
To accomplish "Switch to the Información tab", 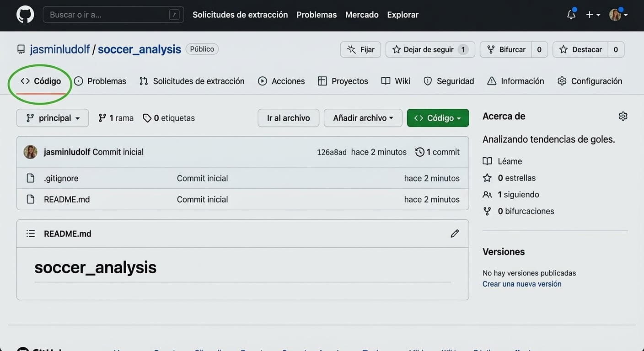I will tap(515, 81).
